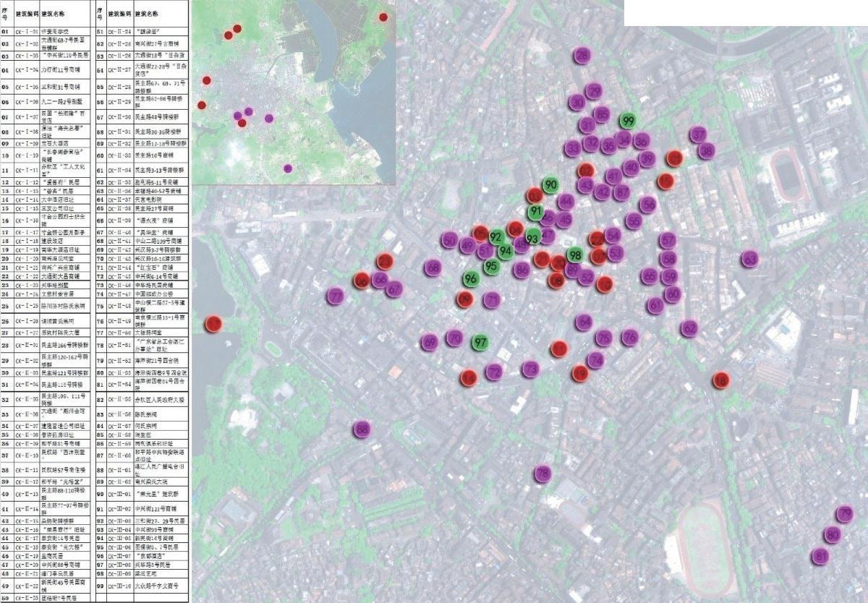The image size is (868, 603).
Task: Choose purple marker 78
Action: 543,474
